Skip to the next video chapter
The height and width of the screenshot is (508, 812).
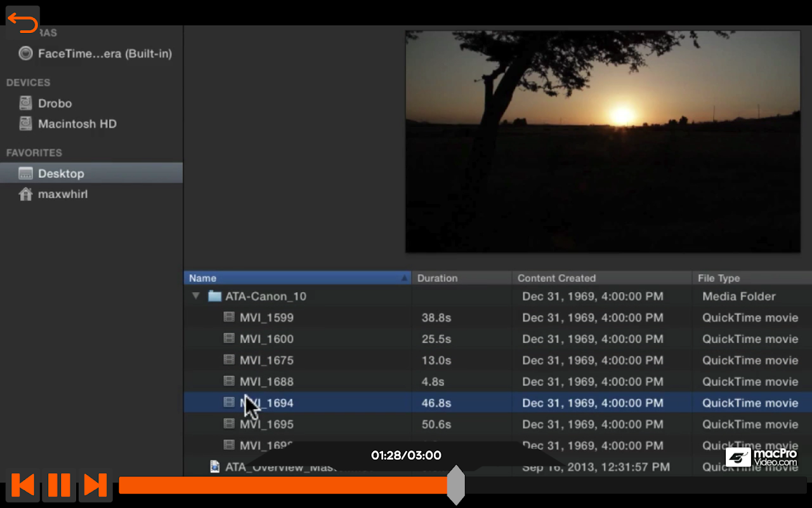[x=95, y=485]
